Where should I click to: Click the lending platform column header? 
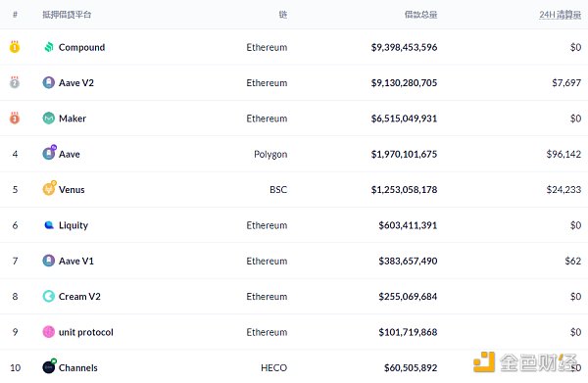(67, 15)
